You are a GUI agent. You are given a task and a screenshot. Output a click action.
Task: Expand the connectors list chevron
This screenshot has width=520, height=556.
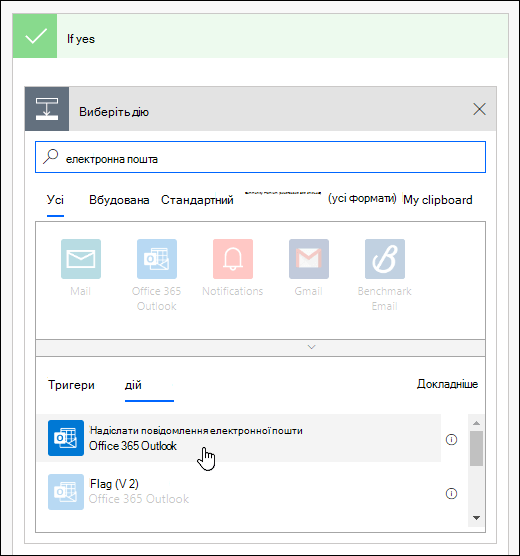point(311,347)
